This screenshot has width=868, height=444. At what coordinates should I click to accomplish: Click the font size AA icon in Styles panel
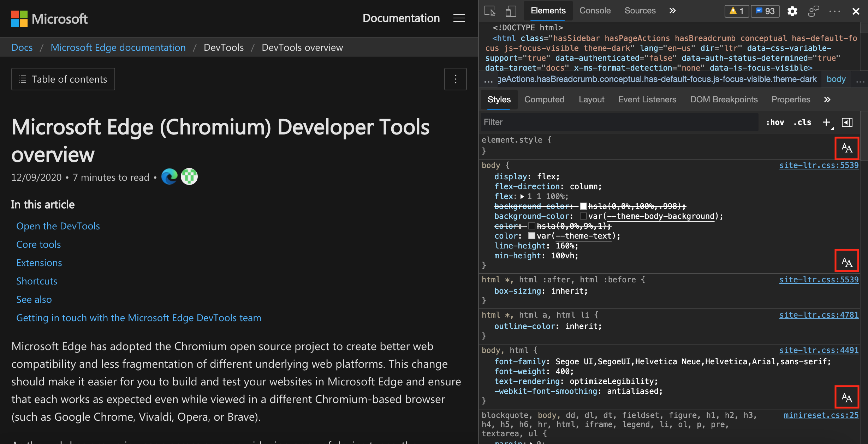[x=848, y=147]
